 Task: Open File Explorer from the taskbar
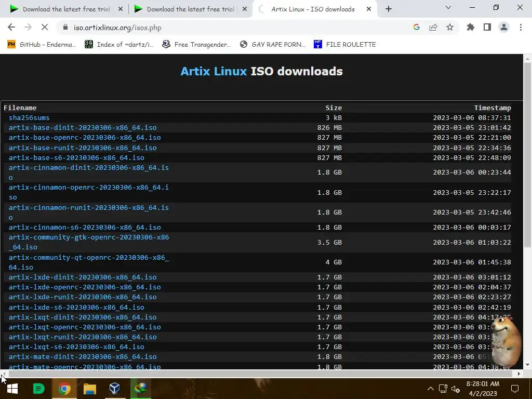pos(90,389)
